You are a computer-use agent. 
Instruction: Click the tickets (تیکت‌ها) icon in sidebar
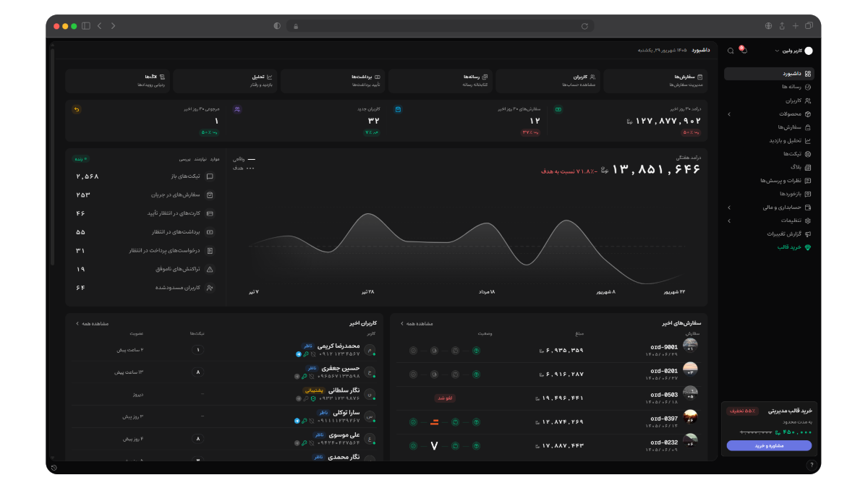808,154
